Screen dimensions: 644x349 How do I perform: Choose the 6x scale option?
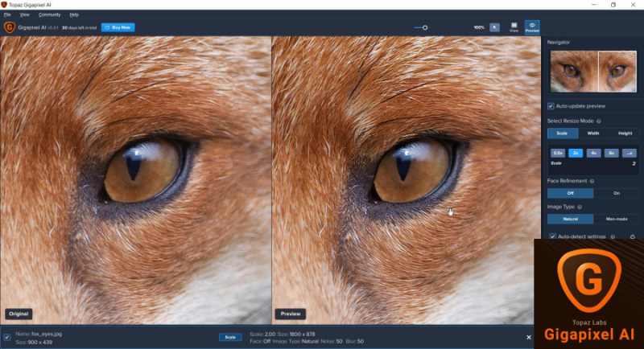[611, 153]
